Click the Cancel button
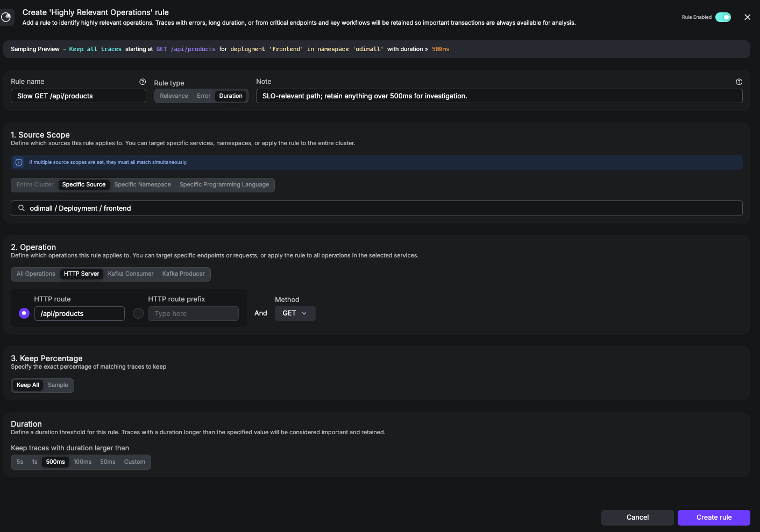Viewport: 760px width, 532px height. [x=637, y=517]
